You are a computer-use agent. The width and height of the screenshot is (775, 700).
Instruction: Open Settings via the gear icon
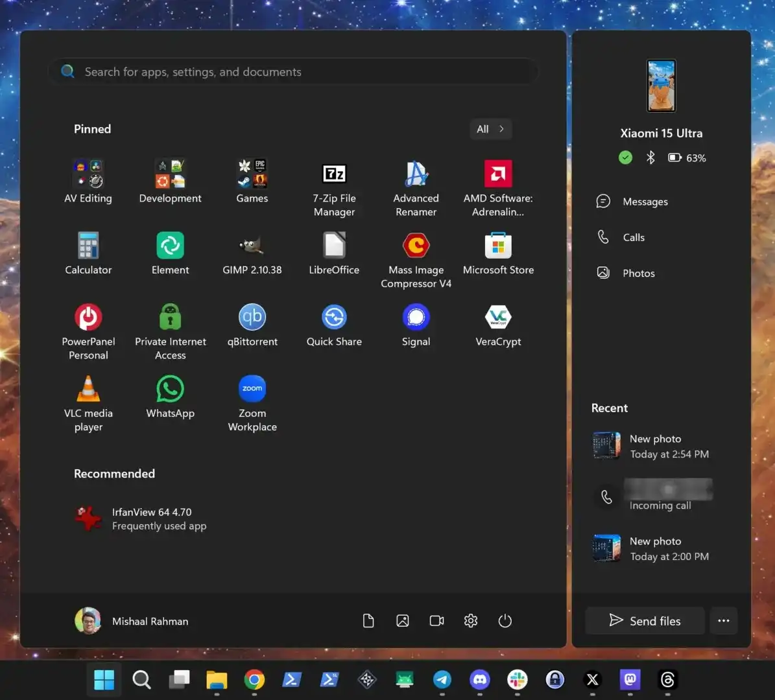[x=471, y=620]
